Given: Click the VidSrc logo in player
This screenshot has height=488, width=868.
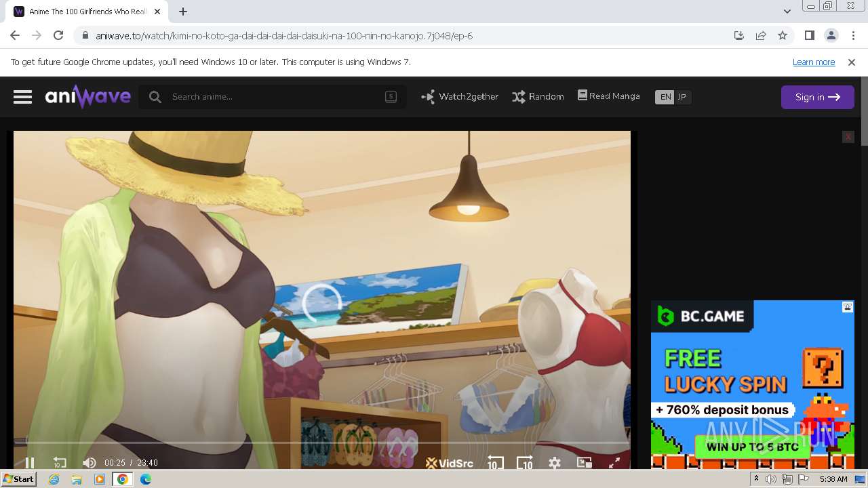Looking at the screenshot, I should (449, 463).
